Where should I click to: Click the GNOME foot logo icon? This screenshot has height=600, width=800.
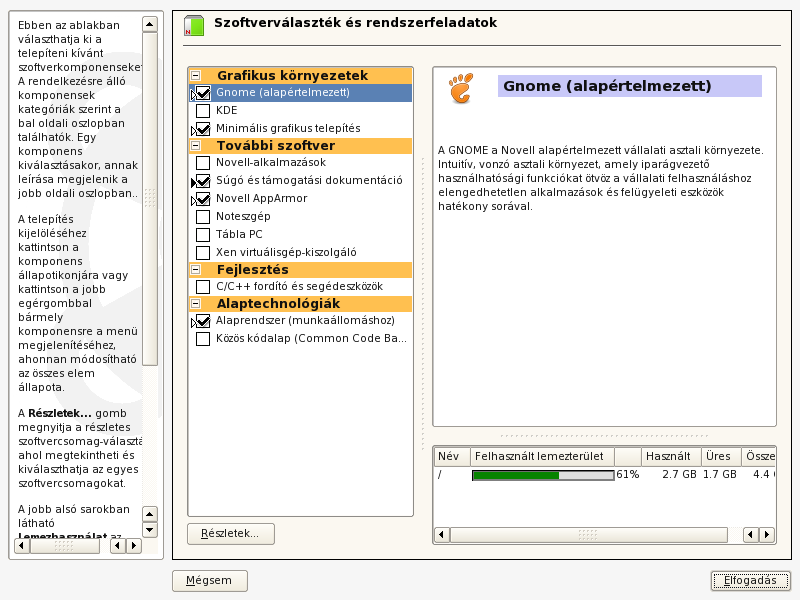461,88
